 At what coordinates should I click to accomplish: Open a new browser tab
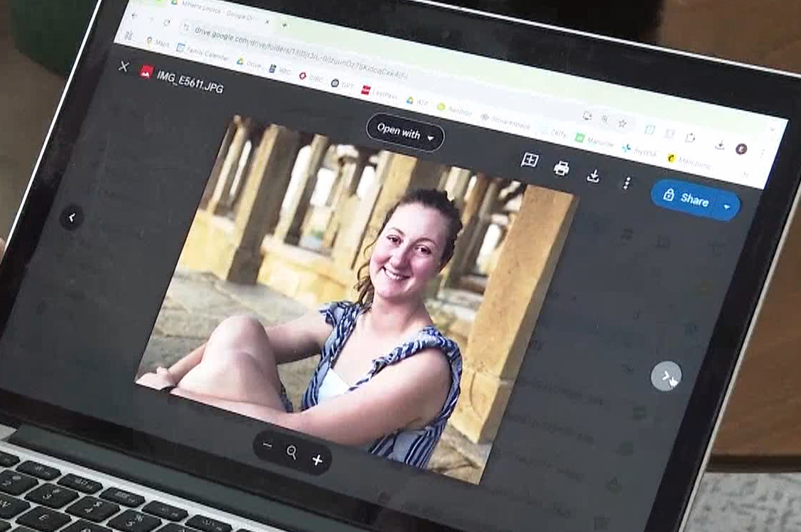284,25
